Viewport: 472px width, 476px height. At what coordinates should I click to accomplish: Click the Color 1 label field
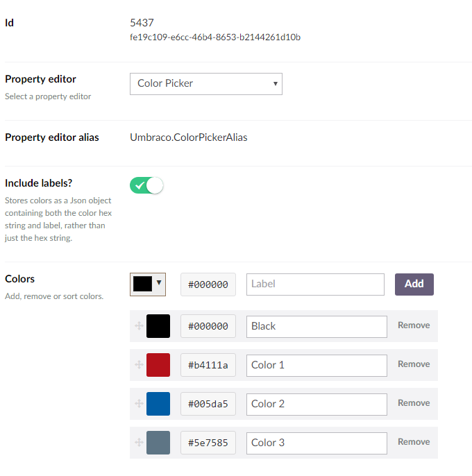point(317,365)
